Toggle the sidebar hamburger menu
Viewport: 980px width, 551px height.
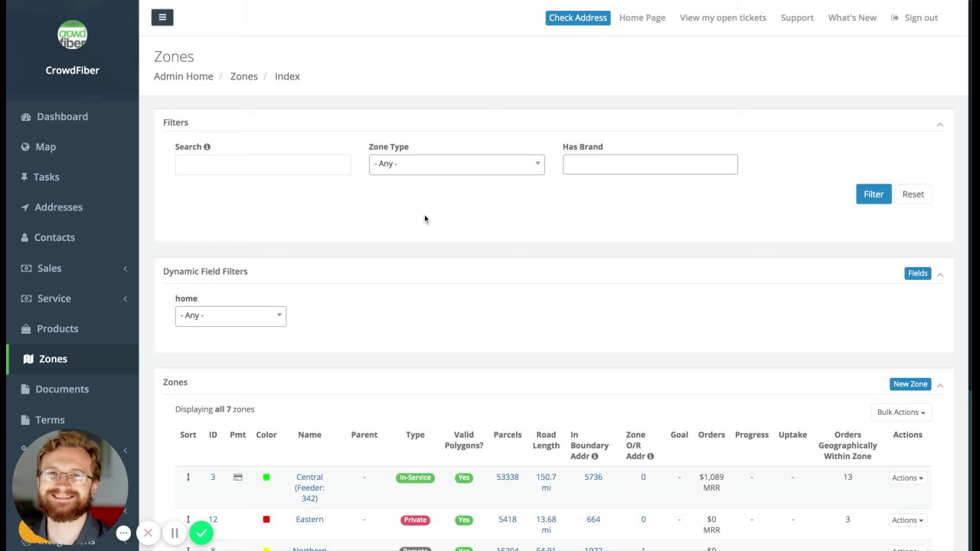[x=162, y=18]
